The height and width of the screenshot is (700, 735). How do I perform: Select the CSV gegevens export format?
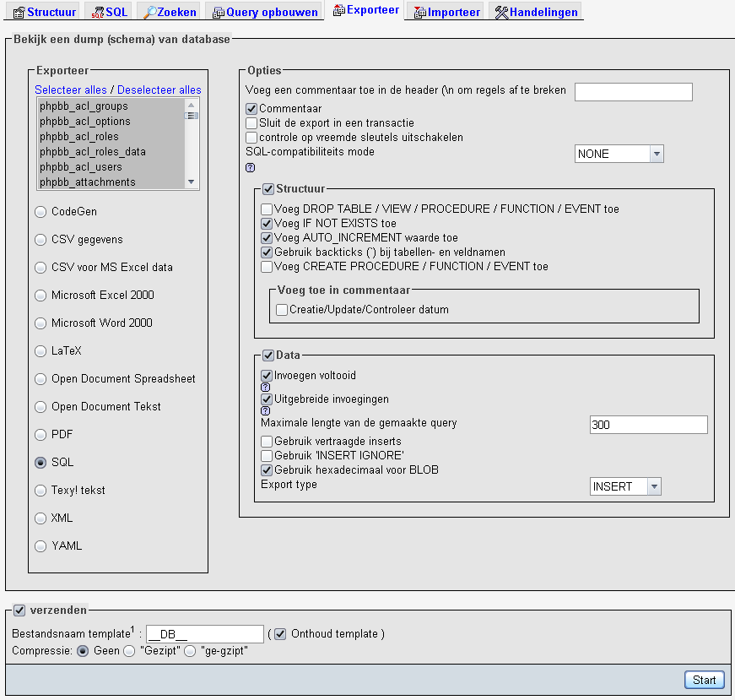point(41,240)
